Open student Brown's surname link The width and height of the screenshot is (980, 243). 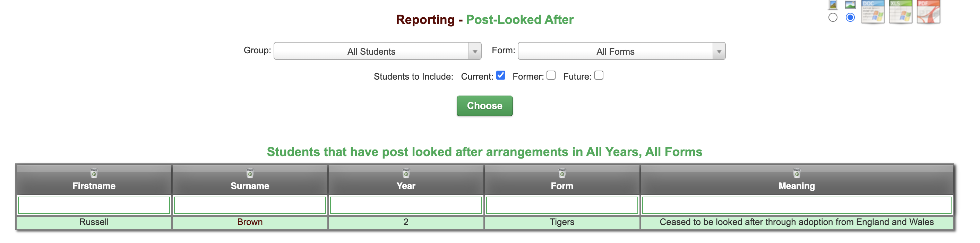[x=250, y=222]
